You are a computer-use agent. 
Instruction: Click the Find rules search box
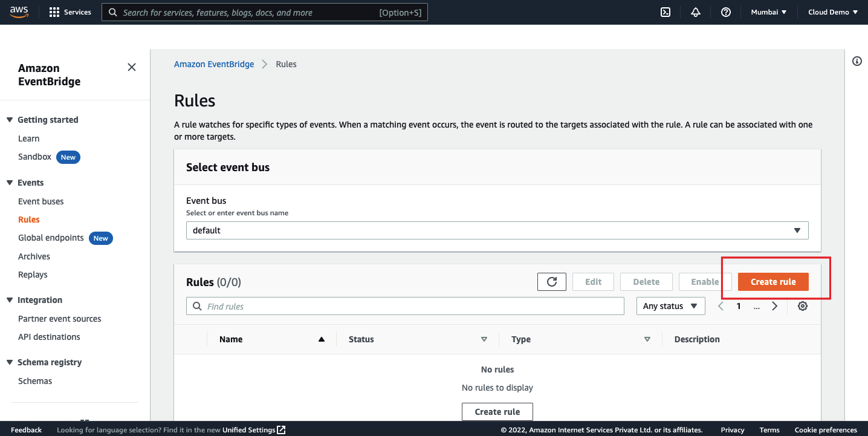[x=405, y=306]
